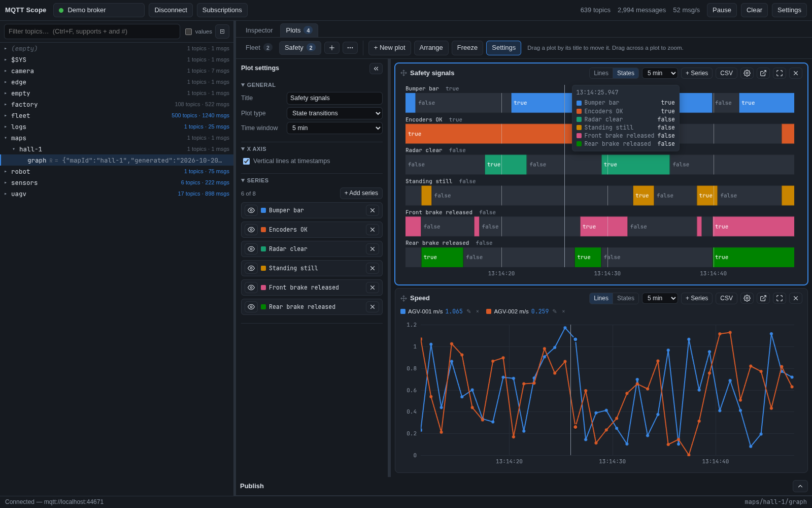Hide the Bumper bar series

251,210
